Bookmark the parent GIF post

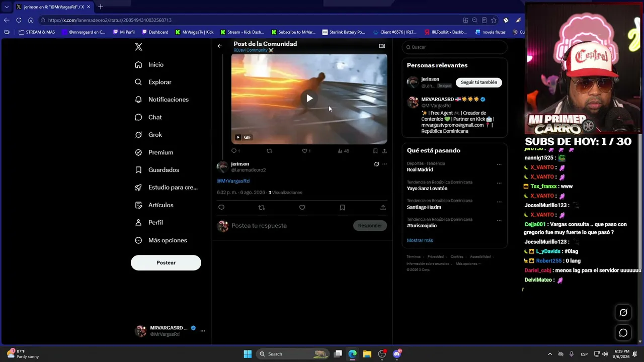375,151
